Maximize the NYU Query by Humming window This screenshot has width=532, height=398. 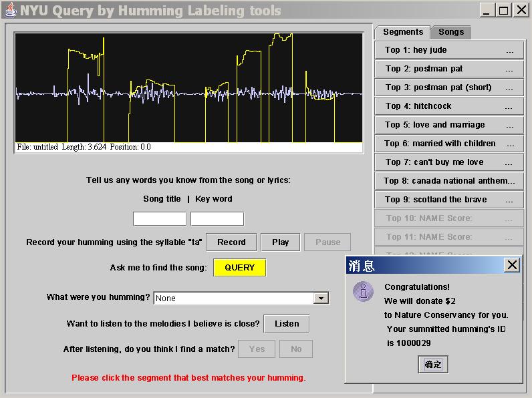503,10
